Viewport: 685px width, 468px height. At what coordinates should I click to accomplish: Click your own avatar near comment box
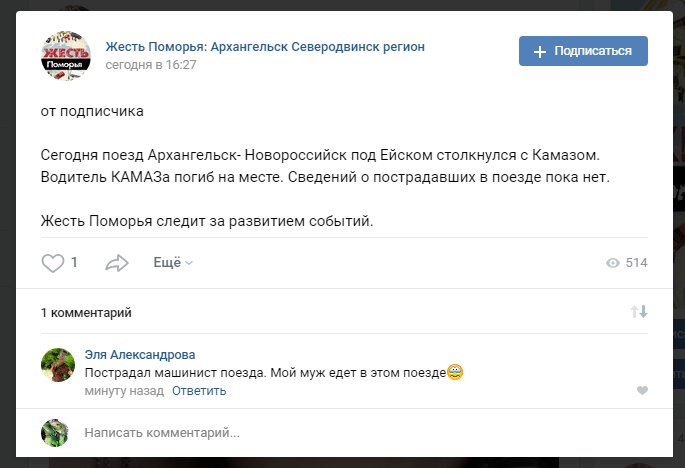(x=54, y=433)
